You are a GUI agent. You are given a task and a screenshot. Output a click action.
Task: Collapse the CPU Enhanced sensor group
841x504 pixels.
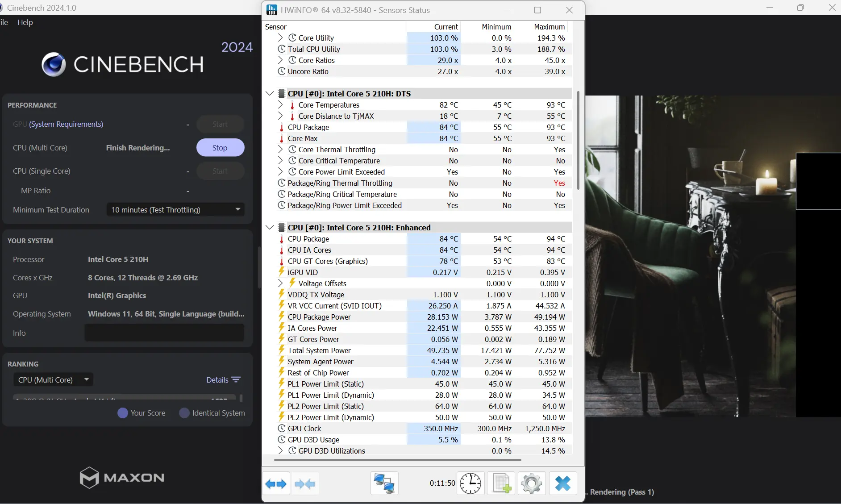(x=269, y=228)
